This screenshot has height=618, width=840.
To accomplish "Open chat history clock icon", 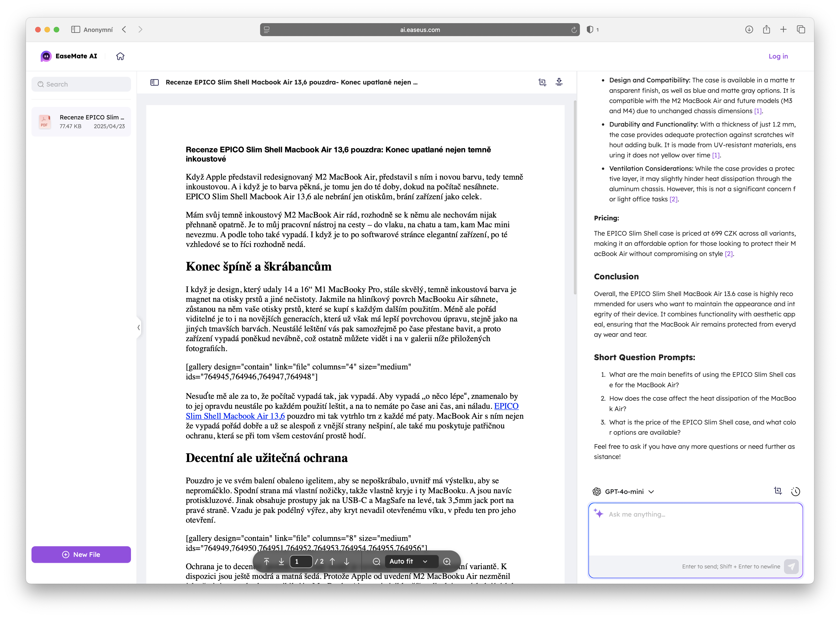I will coord(795,491).
